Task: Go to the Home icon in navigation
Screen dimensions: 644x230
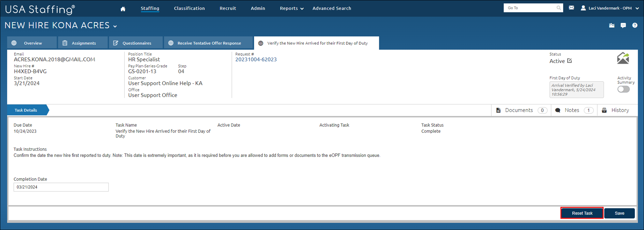Action: coord(123,9)
